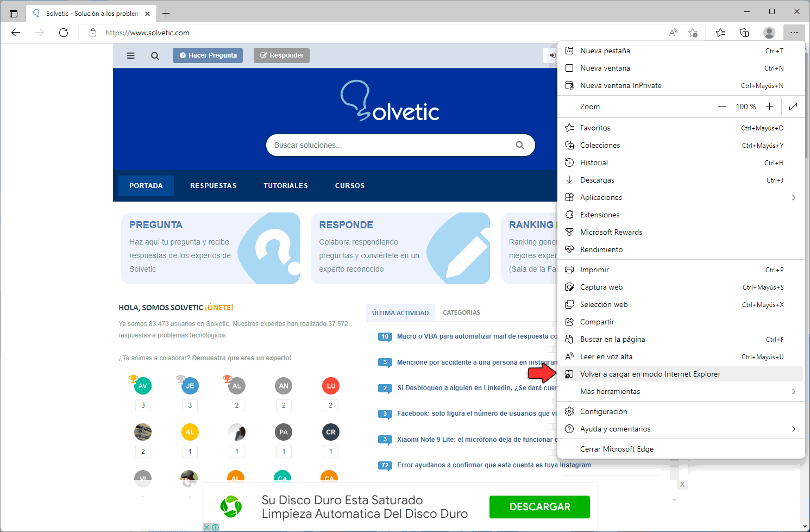810x532 pixels.
Task: Open the Favorites toolbar icon
Action: coord(720,33)
